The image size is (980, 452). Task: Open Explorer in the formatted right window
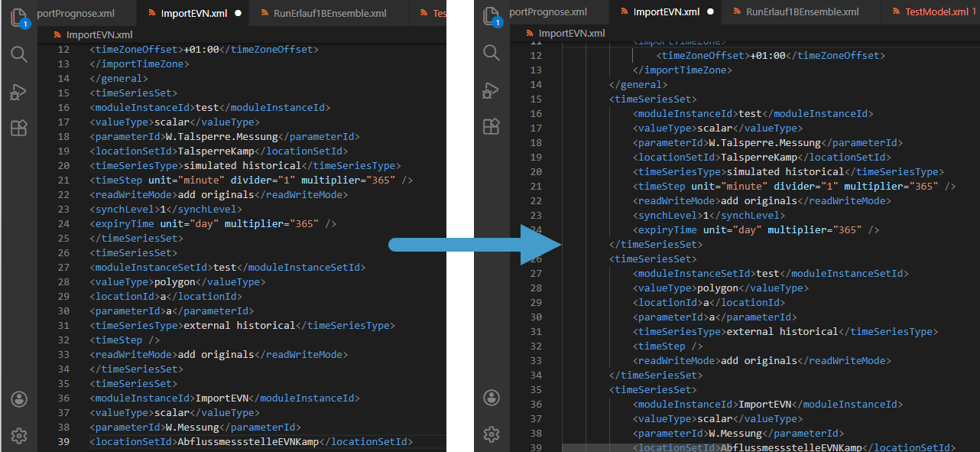click(x=492, y=17)
